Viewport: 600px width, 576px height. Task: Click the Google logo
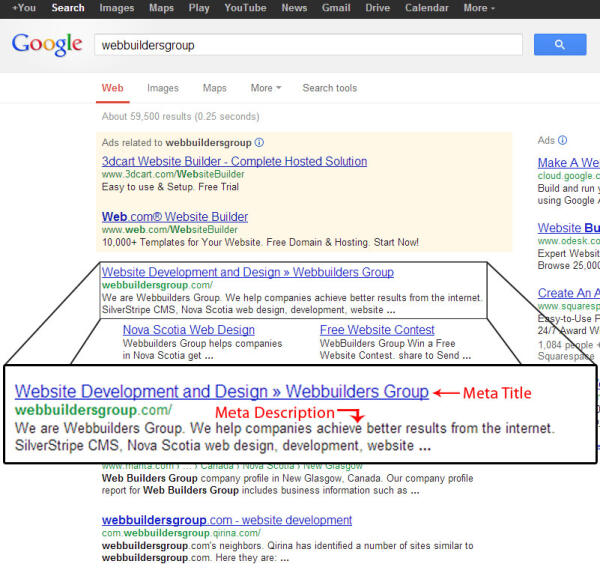(47, 44)
